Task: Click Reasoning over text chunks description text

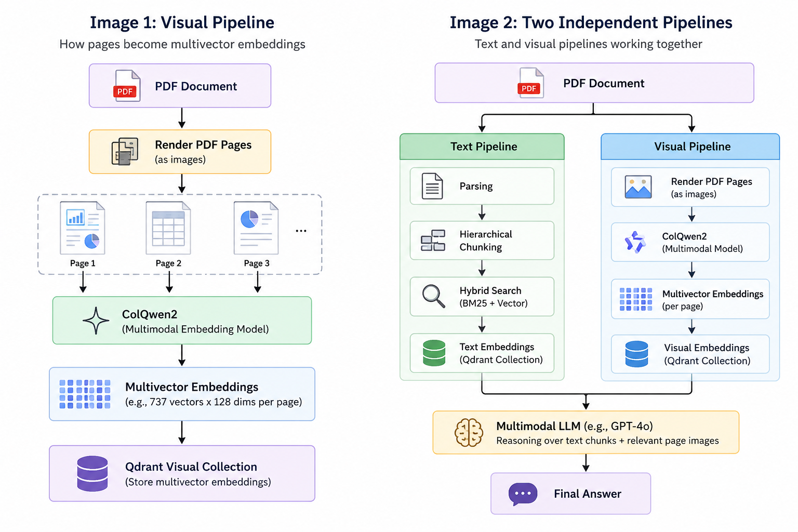Action: pos(607,441)
